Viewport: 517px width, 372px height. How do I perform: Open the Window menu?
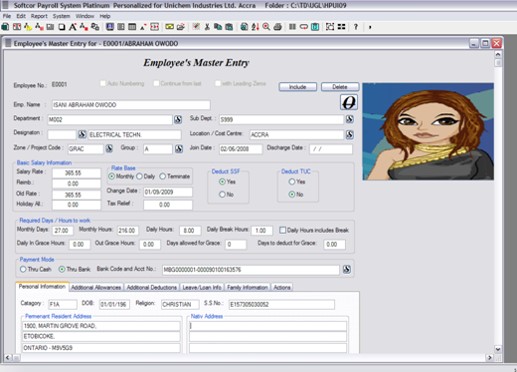tap(85, 16)
